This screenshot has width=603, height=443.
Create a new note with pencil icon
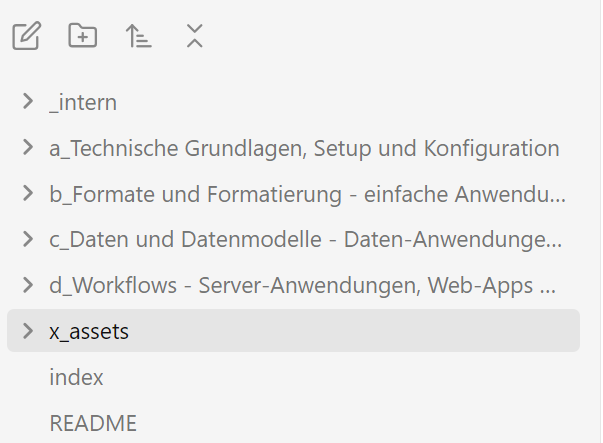pyautogui.click(x=27, y=37)
